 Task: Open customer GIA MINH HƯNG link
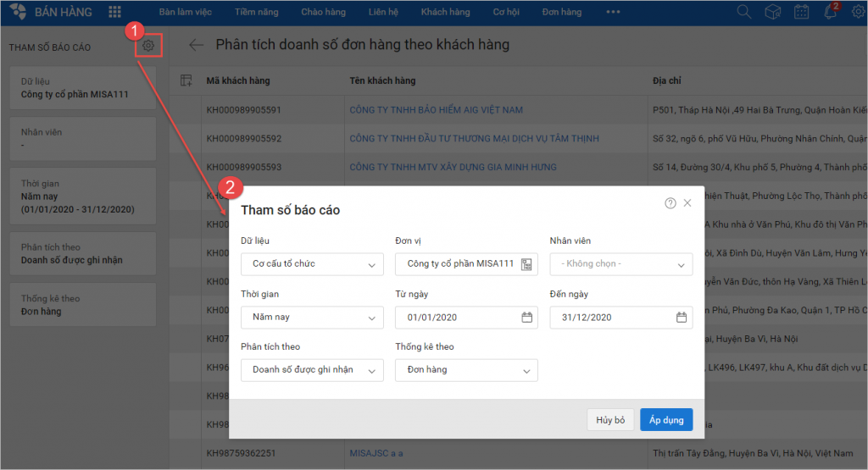[x=453, y=167]
